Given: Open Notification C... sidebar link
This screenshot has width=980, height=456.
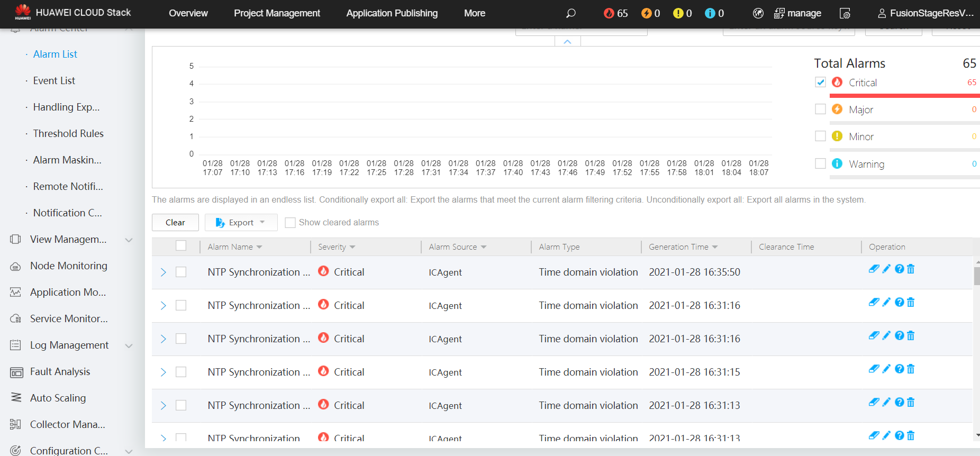Looking at the screenshot, I should point(67,213).
